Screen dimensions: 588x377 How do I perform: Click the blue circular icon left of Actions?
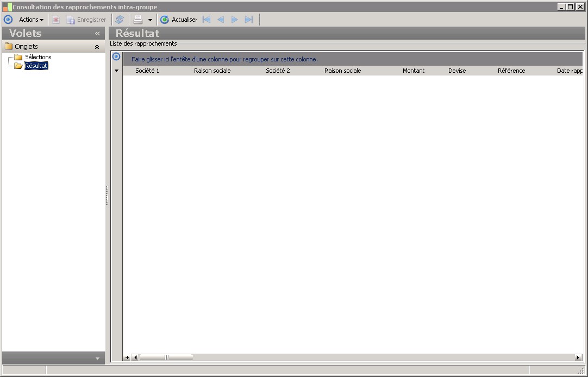pyautogui.click(x=8, y=20)
